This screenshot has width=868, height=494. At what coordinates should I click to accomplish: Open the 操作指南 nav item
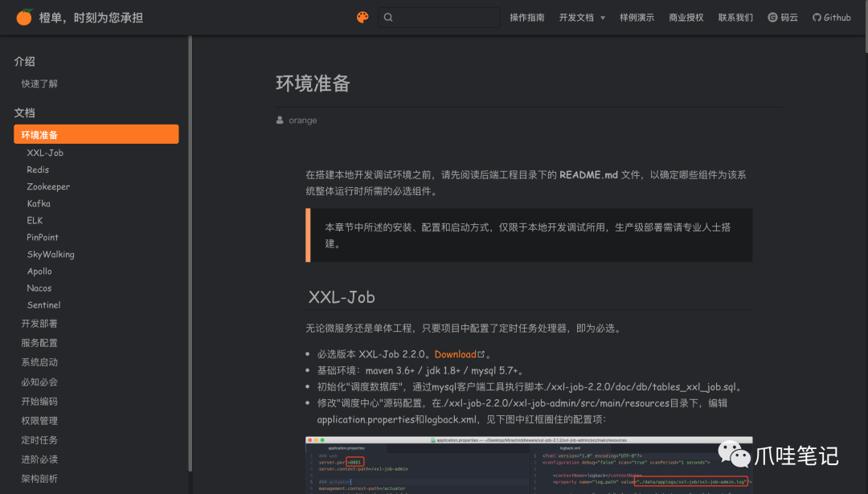tap(526, 18)
